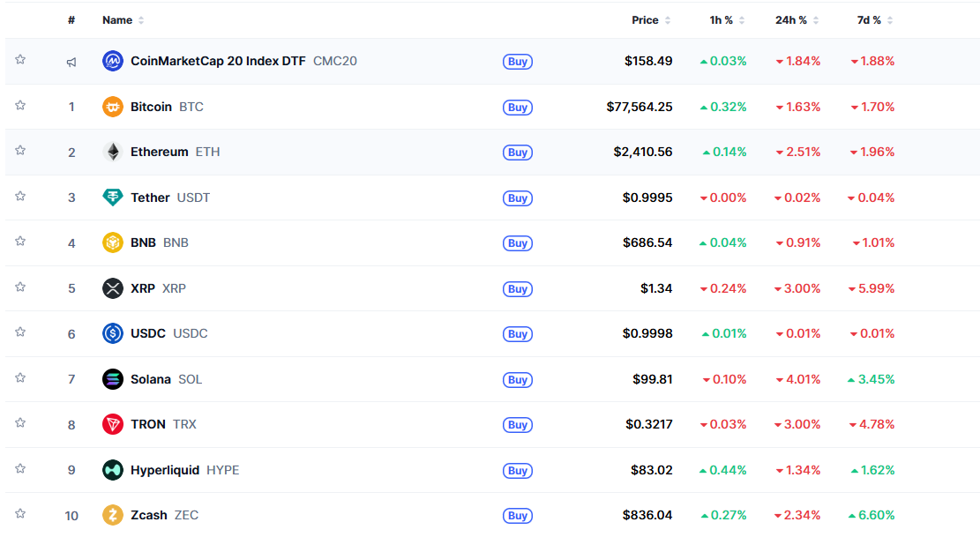This screenshot has height=537, width=980.
Task: Click the USDC coin logo
Action: click(x=113, y=333)
